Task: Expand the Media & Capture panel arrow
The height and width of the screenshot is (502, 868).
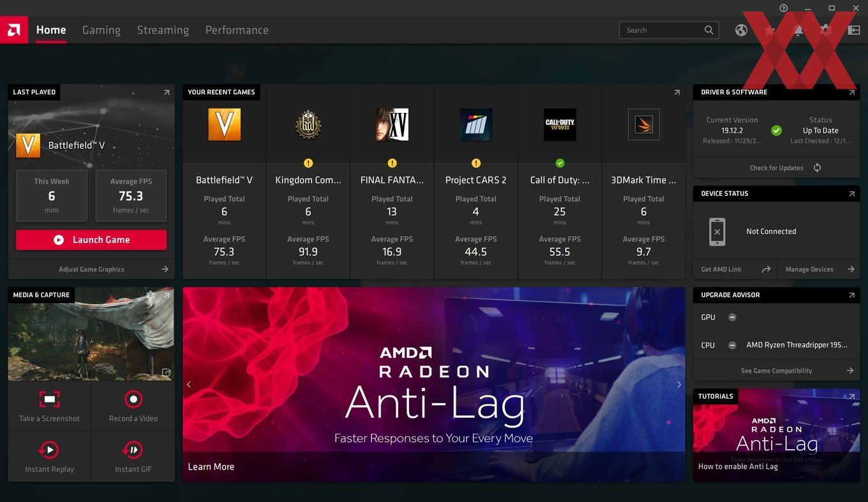Action: point(167,295)
